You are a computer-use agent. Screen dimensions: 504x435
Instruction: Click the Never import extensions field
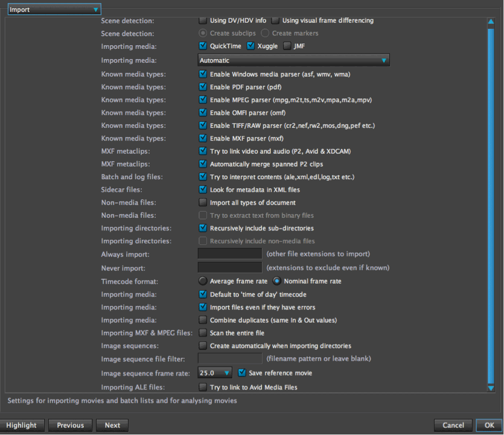pos(230,268)
